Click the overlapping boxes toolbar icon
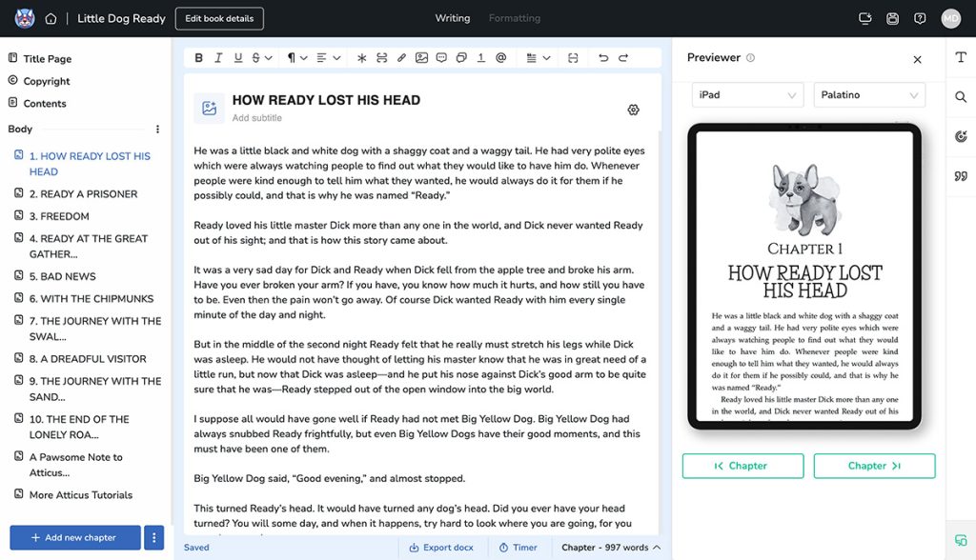The height and width of the screenshot is (560, 976). point(461,58)
